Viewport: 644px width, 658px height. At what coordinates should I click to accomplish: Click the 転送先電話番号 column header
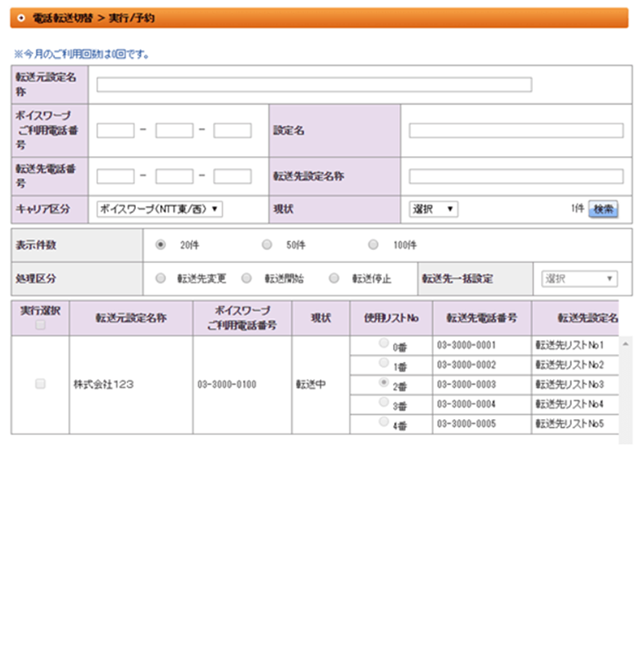(482, 318)
